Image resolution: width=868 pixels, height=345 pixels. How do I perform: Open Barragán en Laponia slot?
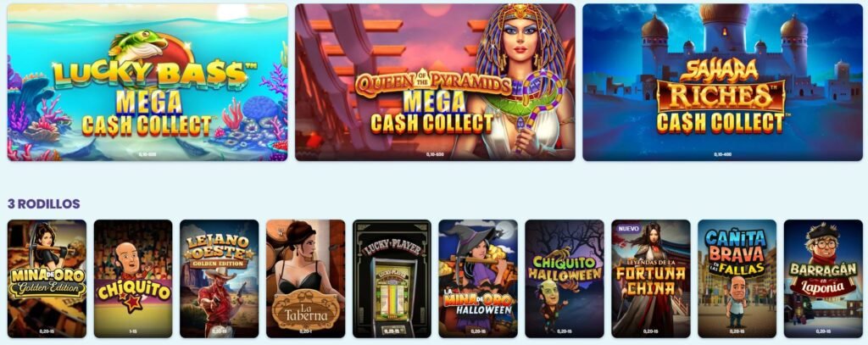823,279
